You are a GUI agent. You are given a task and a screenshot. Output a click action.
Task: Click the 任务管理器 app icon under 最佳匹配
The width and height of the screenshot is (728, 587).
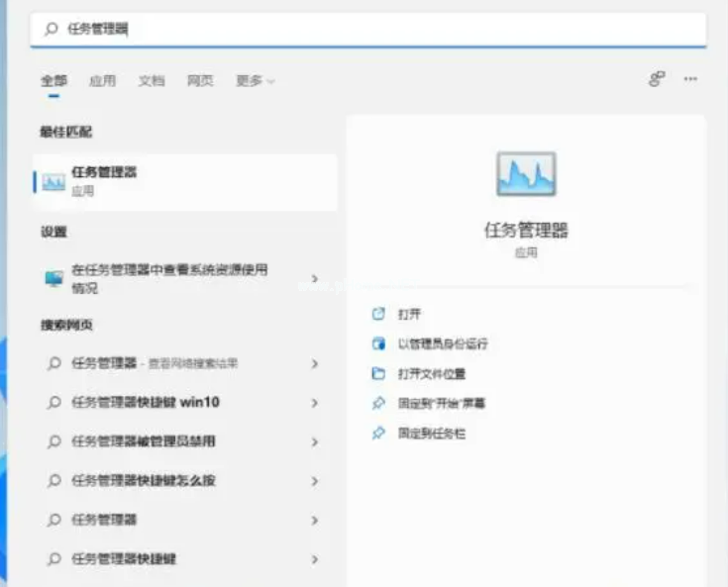pyautogui.click(x=53, y=181)
